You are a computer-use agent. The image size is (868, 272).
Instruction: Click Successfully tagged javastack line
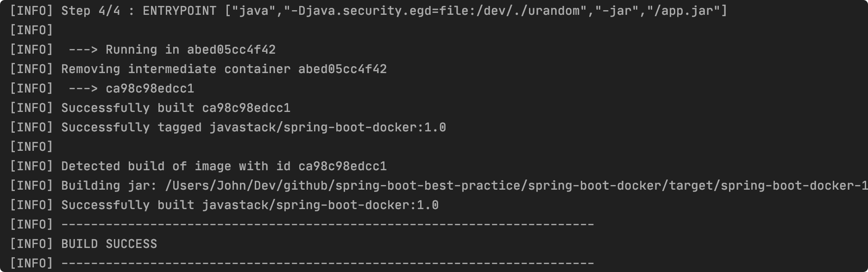[x=228, y=127]
